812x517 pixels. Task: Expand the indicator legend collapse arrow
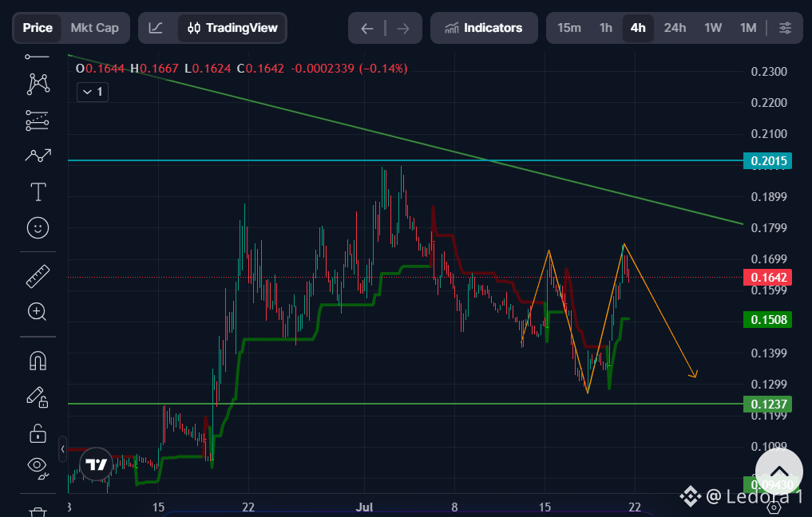(x=93, y=92)
